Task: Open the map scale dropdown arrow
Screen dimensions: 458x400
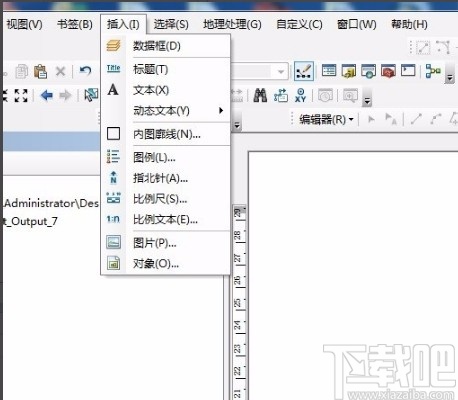Action: pyautogui.click(x=281, y=71)
